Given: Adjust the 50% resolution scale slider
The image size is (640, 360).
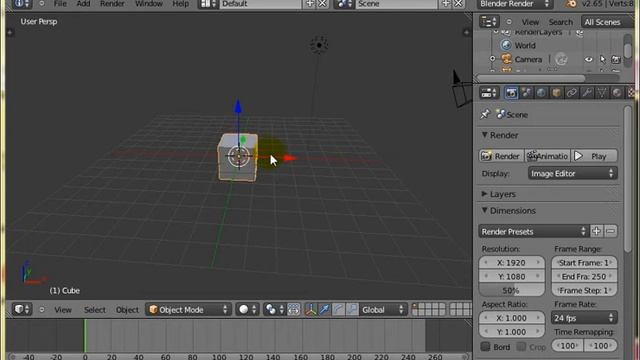Looking at the screenshot, I should 511,291.
